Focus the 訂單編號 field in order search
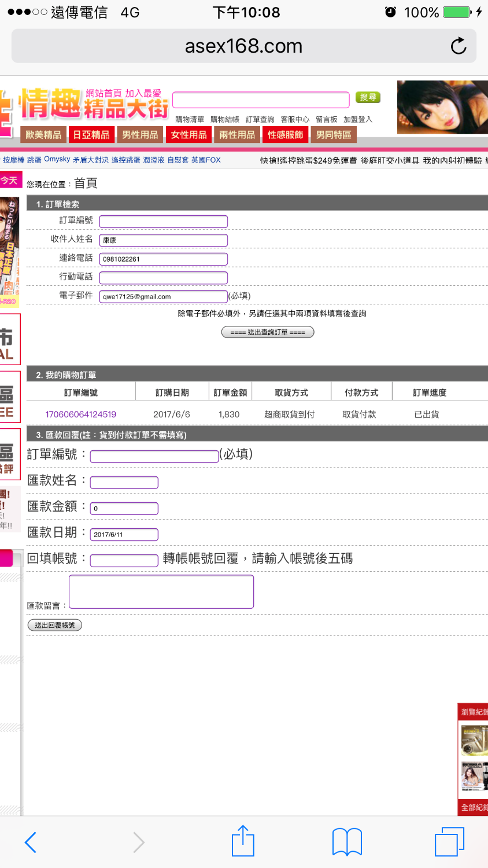This screenshot has width=488, height=868. click(x=163, y=221)
